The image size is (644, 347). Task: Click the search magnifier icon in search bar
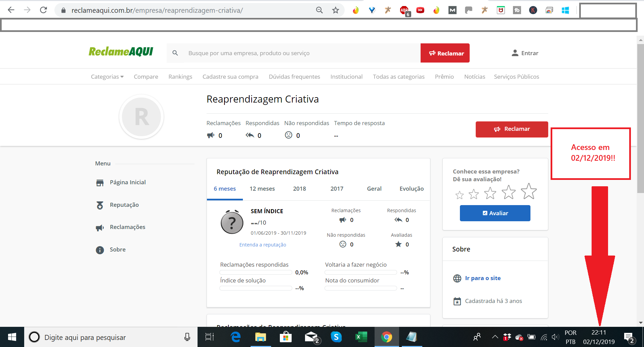pyautogui.click(x=175, y=53)
